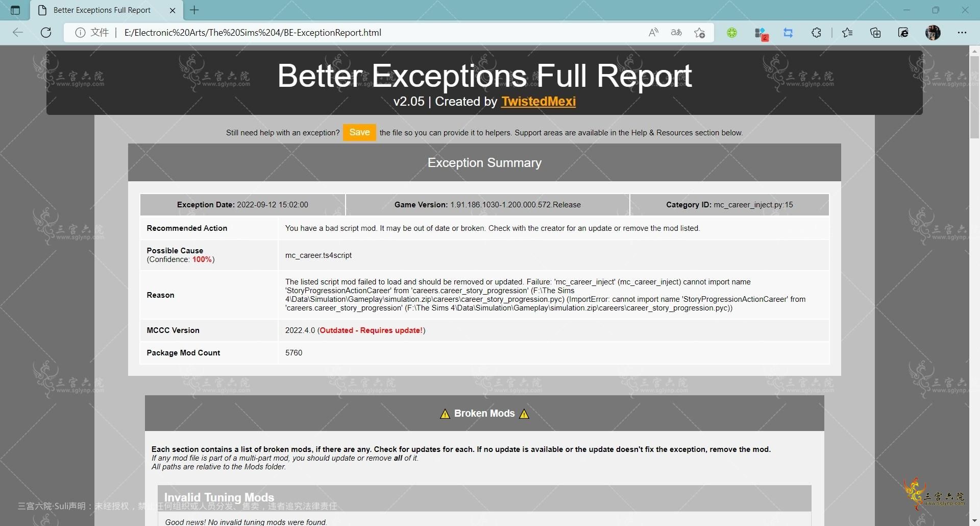Click mc_career.ts4script possible cause text
Viewport: 980px width, 526px height.
318,255
